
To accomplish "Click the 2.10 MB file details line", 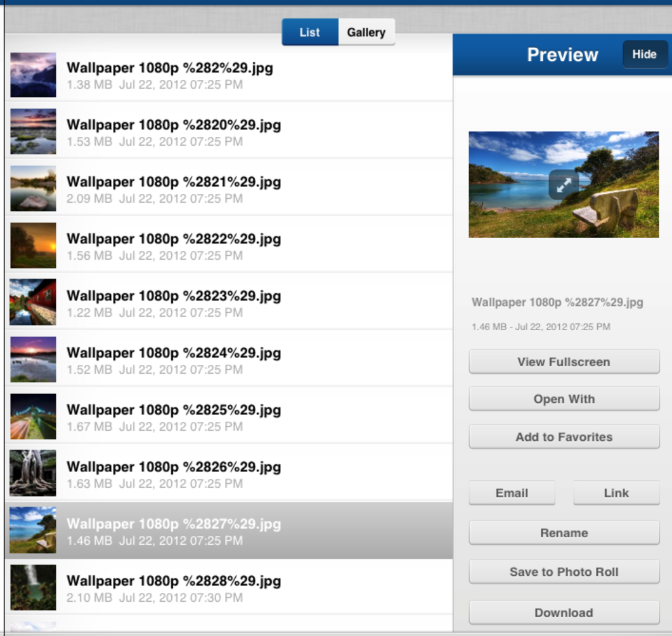I will (x=155, y=597).
